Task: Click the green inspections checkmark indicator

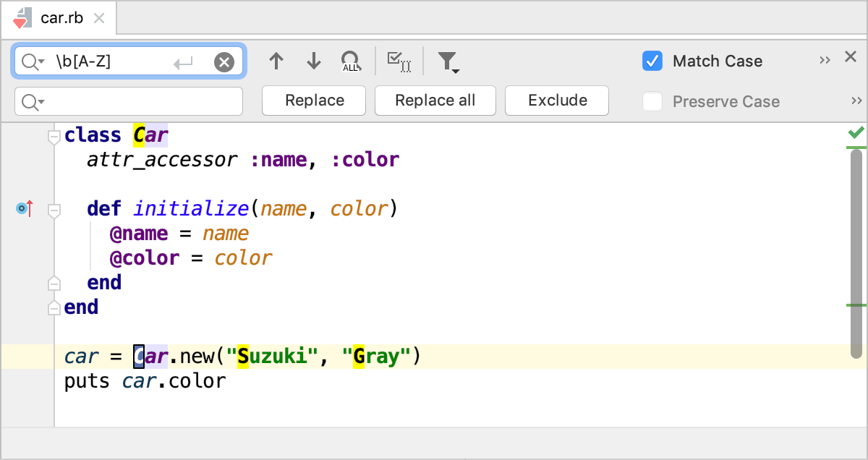Action: (855, 133)
